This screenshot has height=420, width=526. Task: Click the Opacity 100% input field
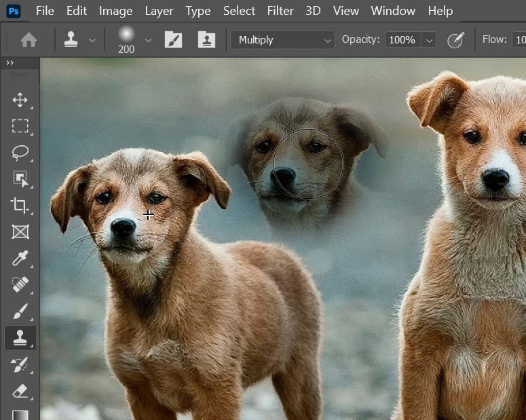coord(402,40)
